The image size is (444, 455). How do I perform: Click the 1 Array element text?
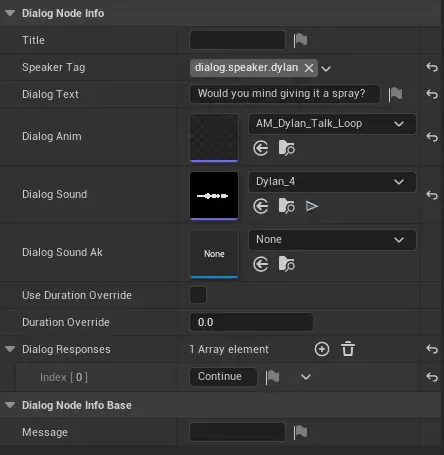click(229, 349)
